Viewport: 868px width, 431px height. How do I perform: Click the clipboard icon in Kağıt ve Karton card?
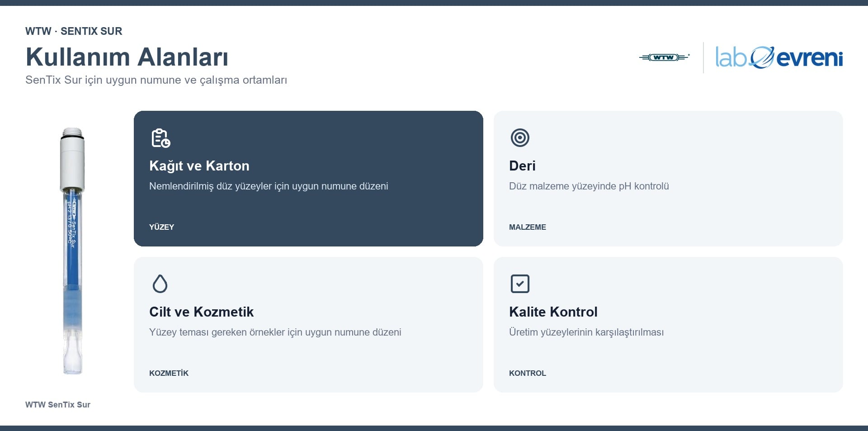(160, 138)
